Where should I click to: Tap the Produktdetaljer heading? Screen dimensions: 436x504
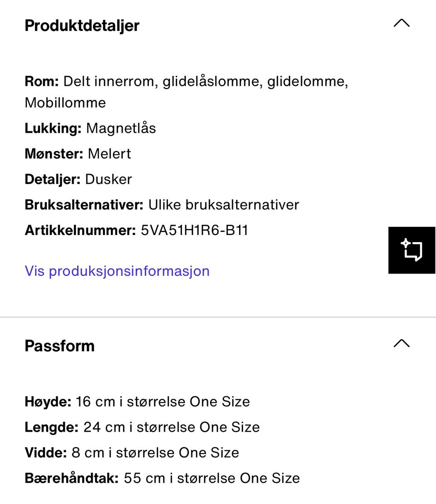(82, 25)
